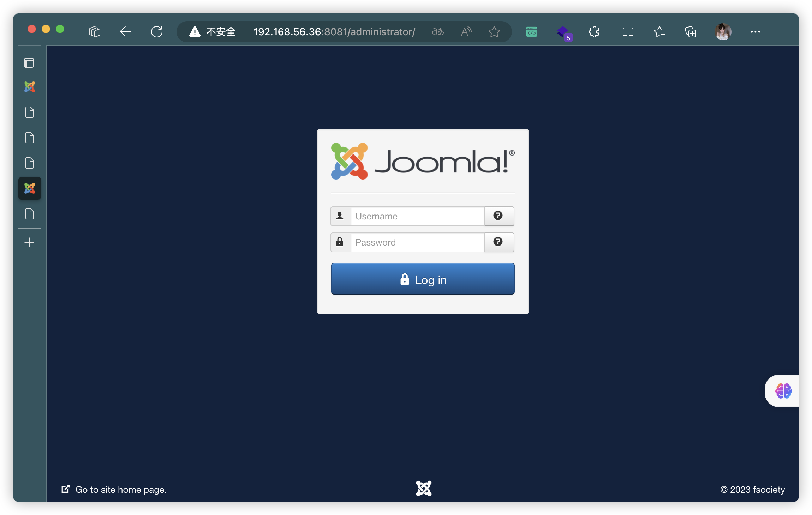This screenshot has width=812, height=515.
Task: Click the Username text field
Action: coord(417,216)
